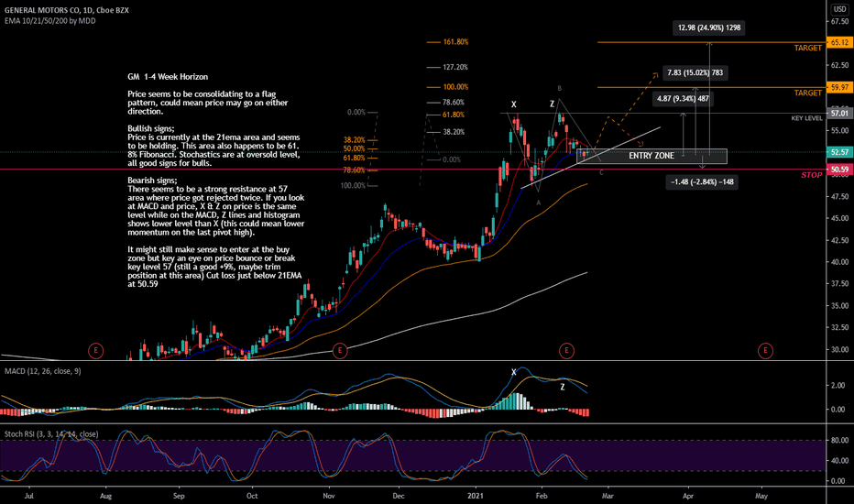The height and width of the screenshot is (504, 854).
Task: Click the 50.00% Fibonacci level label
Action: coord(354,148)
